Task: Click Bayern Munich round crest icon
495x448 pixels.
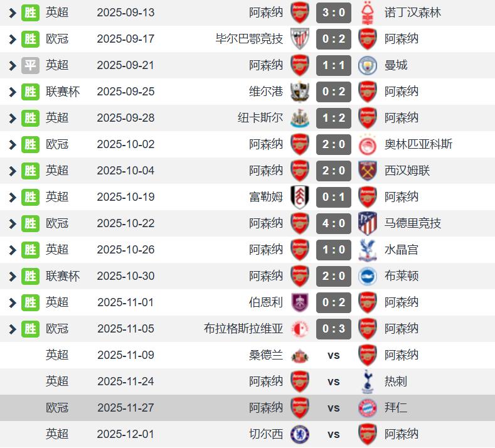Action: click(x=367, y=408)
